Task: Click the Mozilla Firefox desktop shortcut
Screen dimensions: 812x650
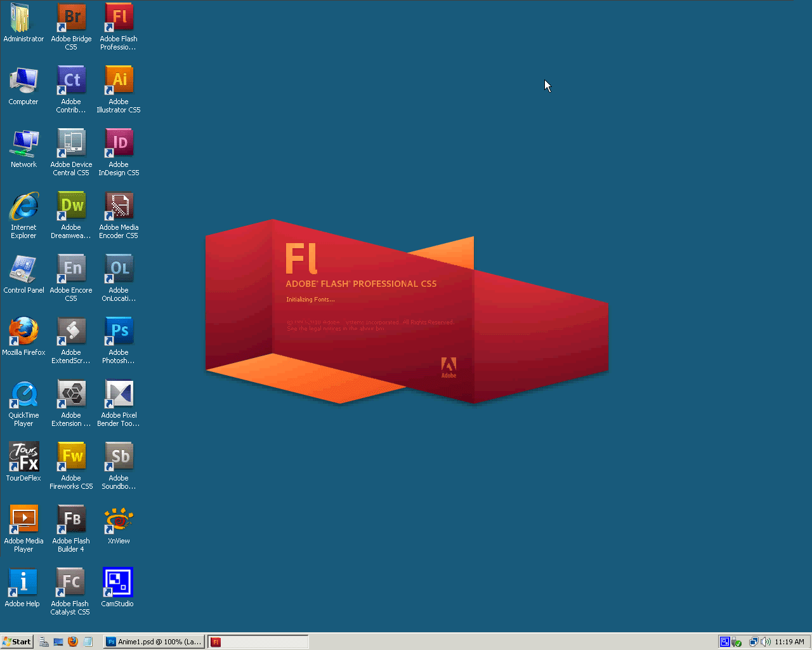Action: point(23,337)
